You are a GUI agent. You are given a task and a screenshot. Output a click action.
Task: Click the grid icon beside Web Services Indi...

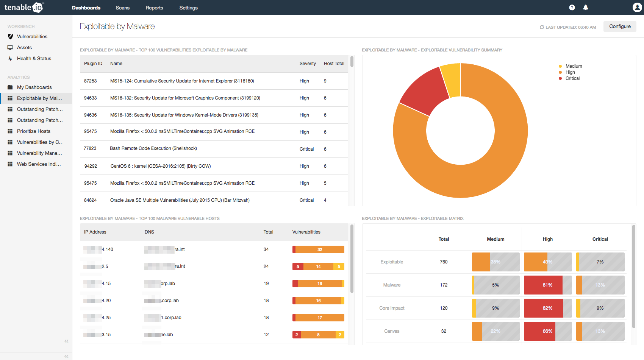10,164
